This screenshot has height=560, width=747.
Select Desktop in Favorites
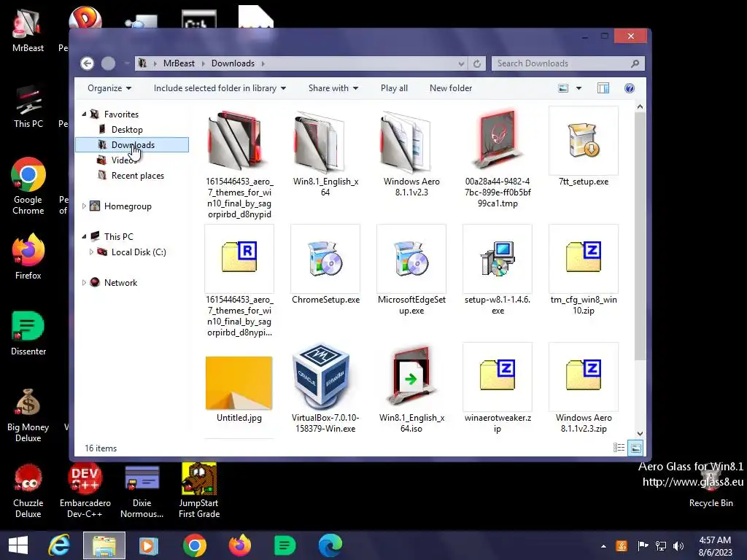pos(127,130)
